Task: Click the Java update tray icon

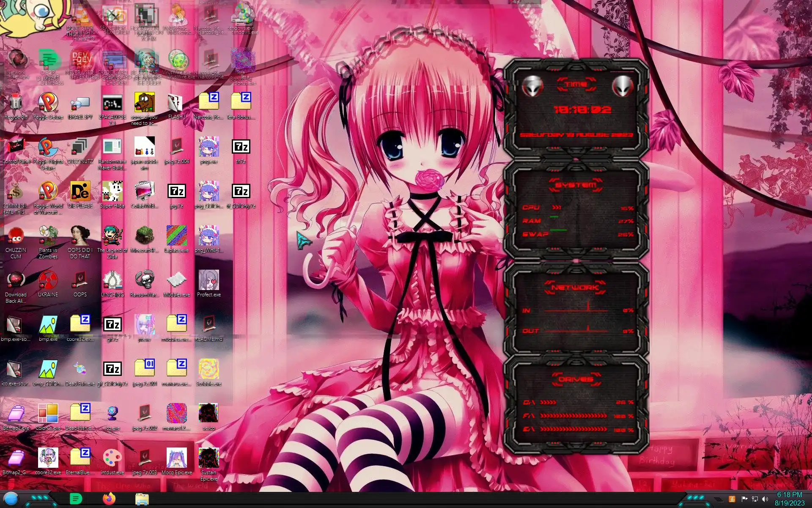Action: coord(732,499)
